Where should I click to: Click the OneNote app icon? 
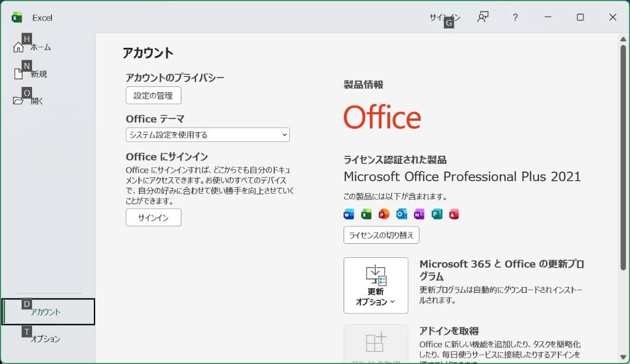(x=419, y=214)
